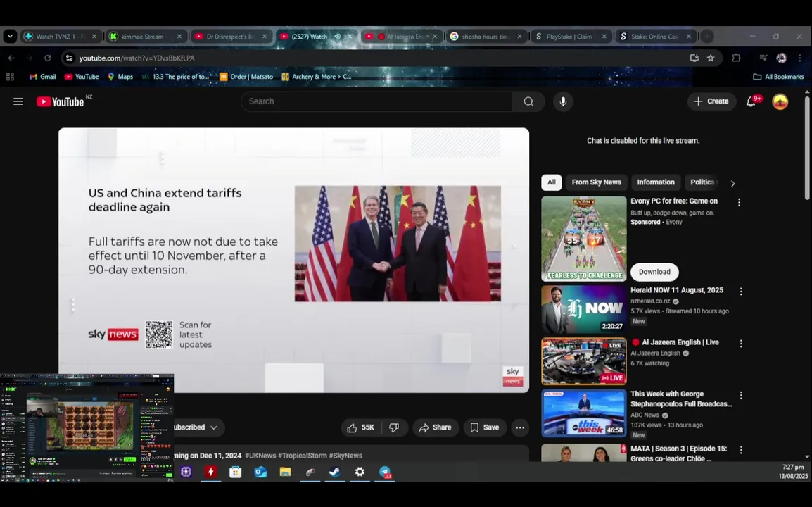Screen dimensions: 812x507
Task: Switch to the Al Jazeera English tab
Action: (x=401, y=37)
